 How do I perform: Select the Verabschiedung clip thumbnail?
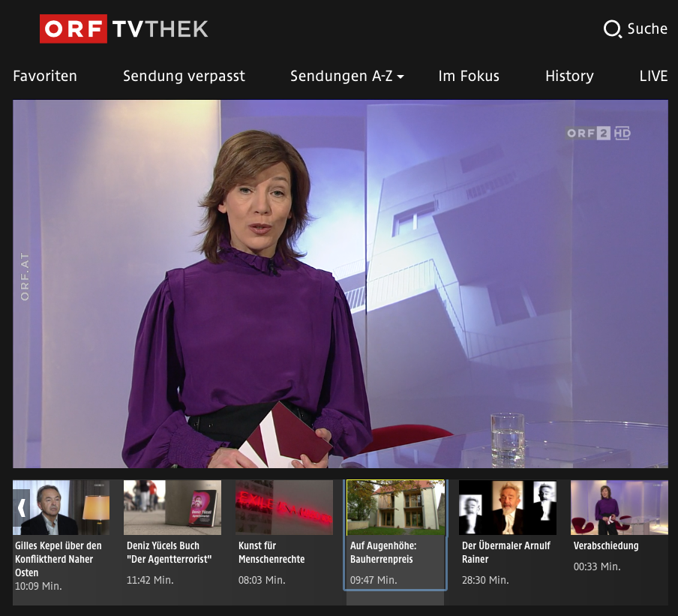point(619,507)
